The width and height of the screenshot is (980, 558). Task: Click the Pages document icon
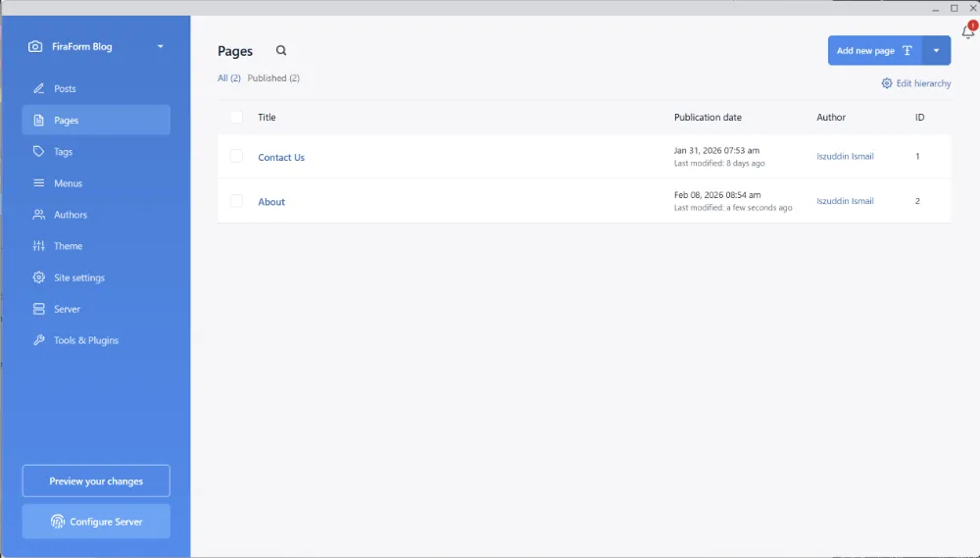pos(39,120)
